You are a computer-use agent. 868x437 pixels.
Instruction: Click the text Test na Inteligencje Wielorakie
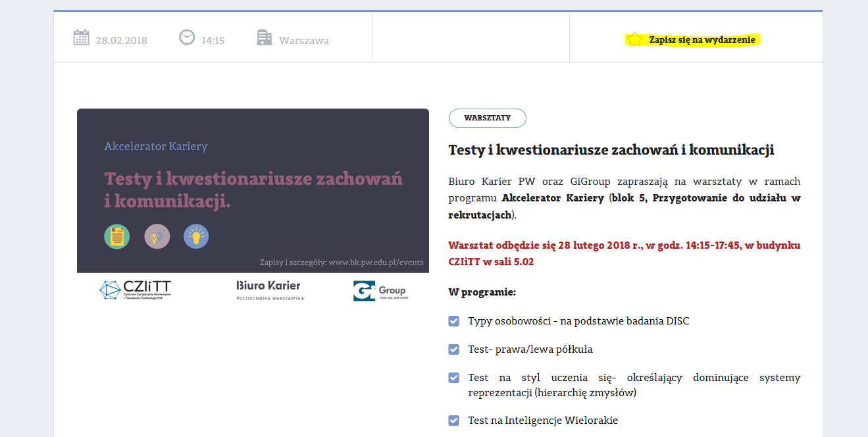pos(543,421)
